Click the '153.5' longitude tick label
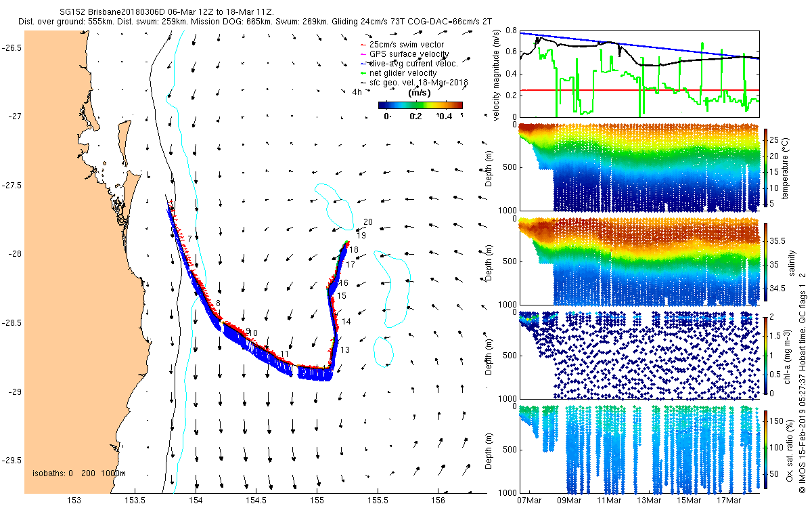The height and width of the screenshot is (508, 812). (135, 500)
